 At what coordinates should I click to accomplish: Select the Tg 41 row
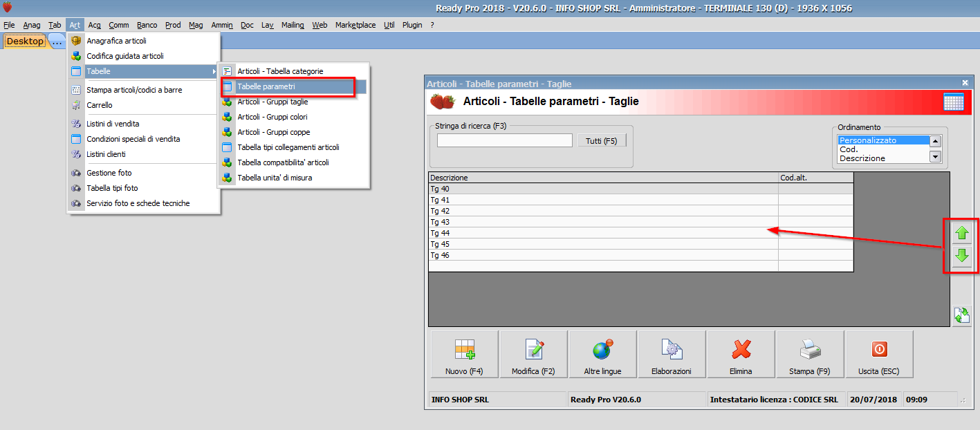(x=641, y=200)
